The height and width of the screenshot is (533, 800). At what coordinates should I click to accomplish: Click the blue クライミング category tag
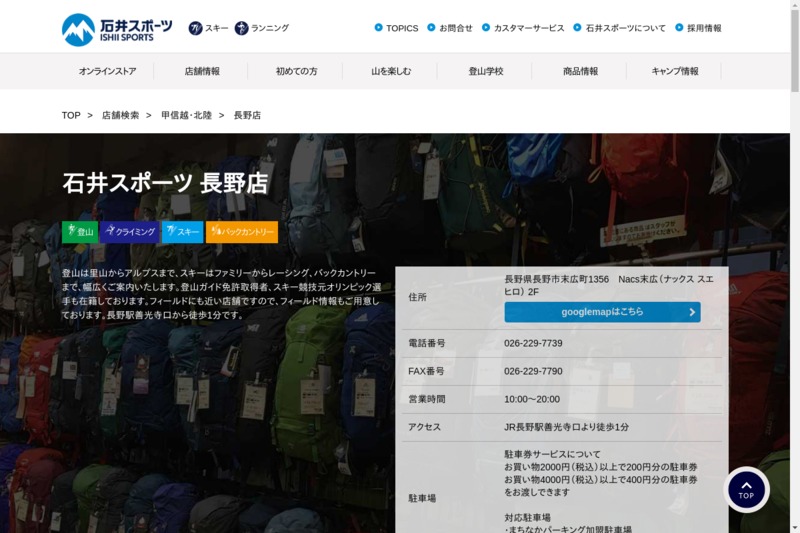tap(130, 232)
